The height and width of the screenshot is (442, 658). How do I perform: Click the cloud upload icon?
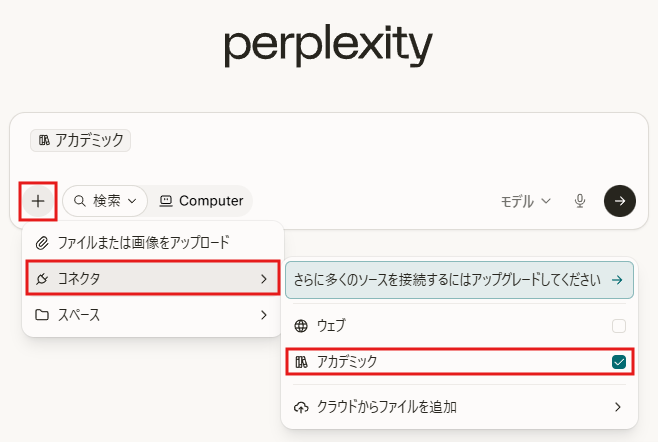(301, 407)
